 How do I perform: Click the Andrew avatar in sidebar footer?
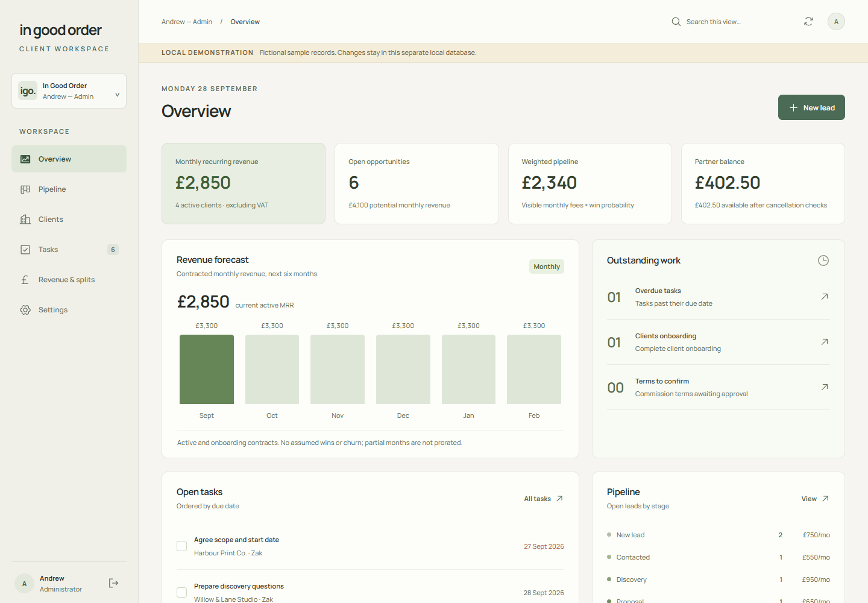pos(24,584)
